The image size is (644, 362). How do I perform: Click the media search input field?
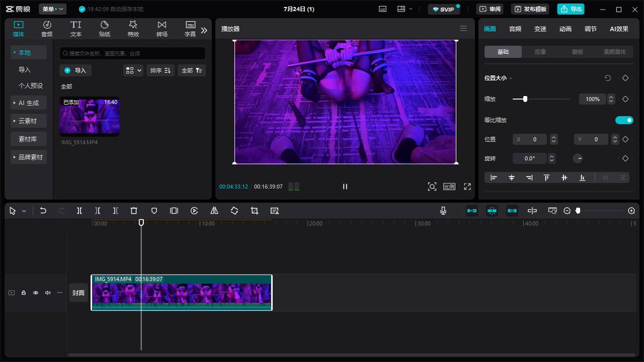[133, 54]
